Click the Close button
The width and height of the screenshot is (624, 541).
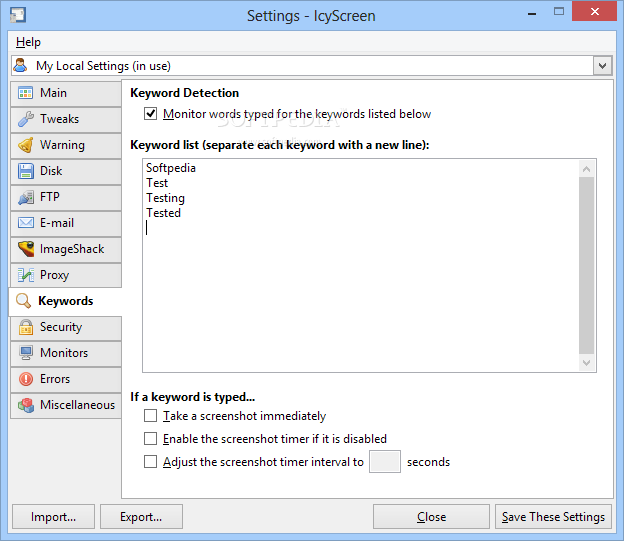click(431, 517)
